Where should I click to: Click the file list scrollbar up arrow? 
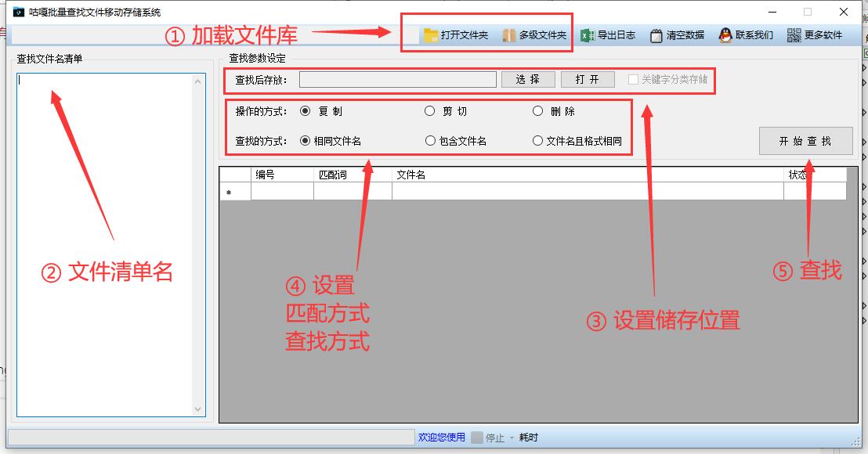click(198, 81)
